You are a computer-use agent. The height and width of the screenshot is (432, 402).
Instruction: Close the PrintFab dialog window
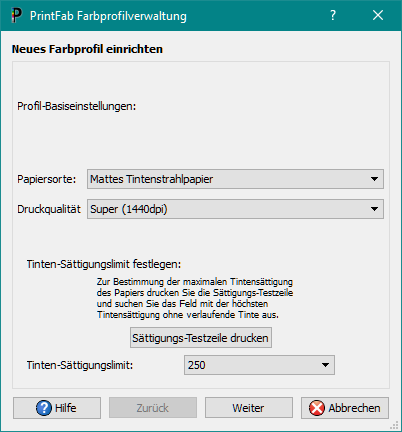point(378,15)
